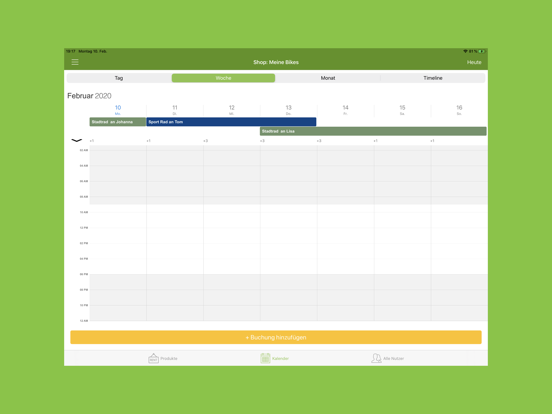
Task: Open the hamburger menu
Action: [x=75, y=62]
